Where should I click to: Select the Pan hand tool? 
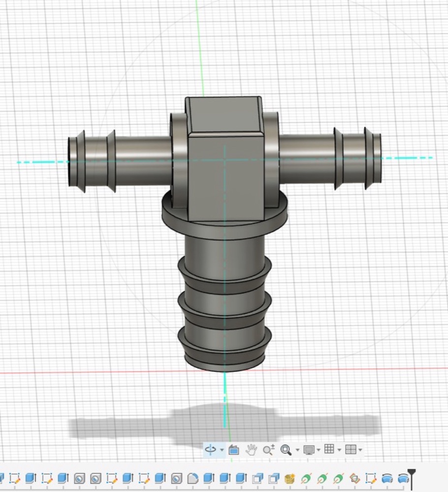tap(251, 450)
